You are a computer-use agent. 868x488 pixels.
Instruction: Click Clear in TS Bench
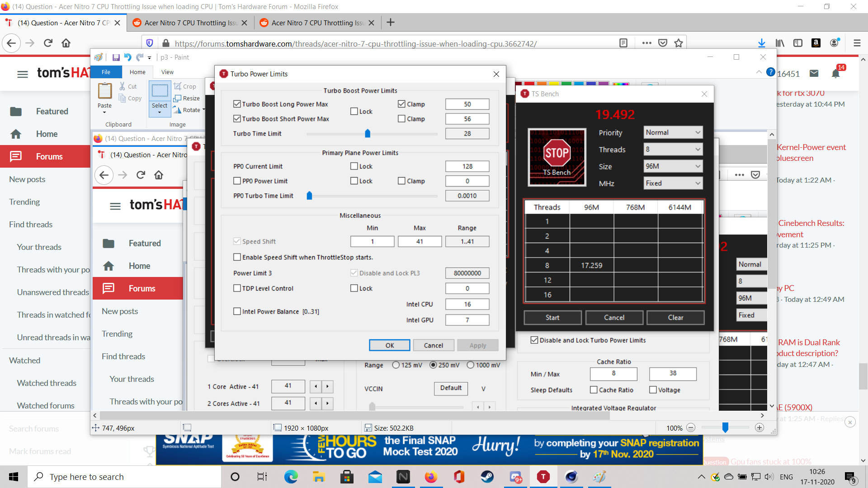click(675, 318)
